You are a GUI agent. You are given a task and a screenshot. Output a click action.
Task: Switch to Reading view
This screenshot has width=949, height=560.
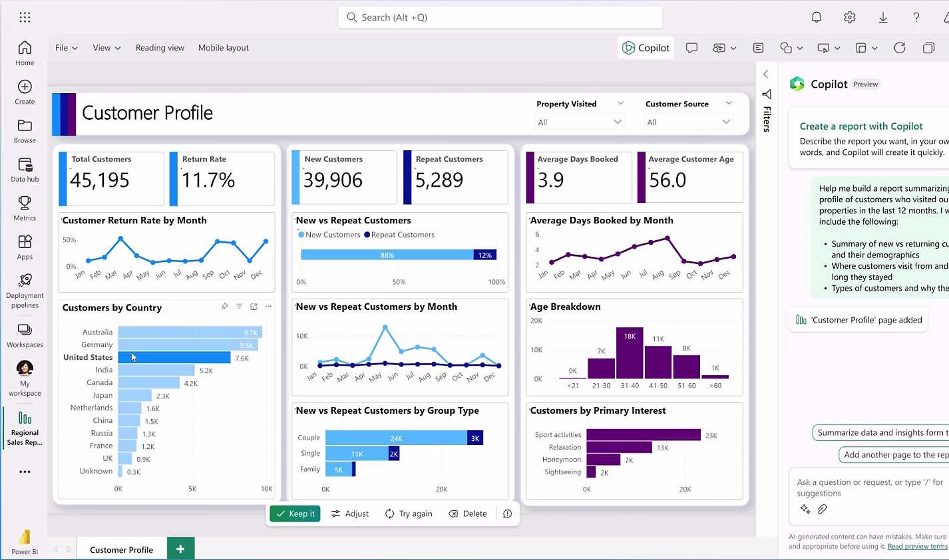point(160,47)
